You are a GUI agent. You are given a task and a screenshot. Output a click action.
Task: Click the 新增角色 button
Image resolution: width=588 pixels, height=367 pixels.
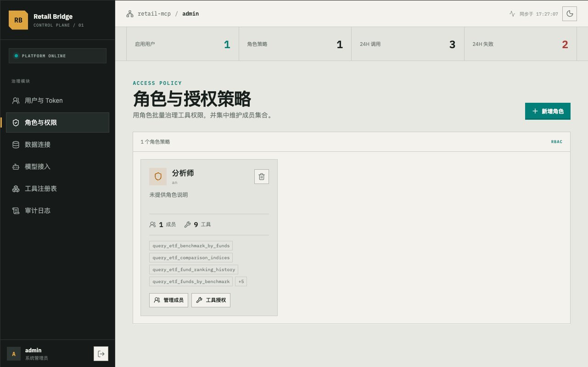click(548, 111)
